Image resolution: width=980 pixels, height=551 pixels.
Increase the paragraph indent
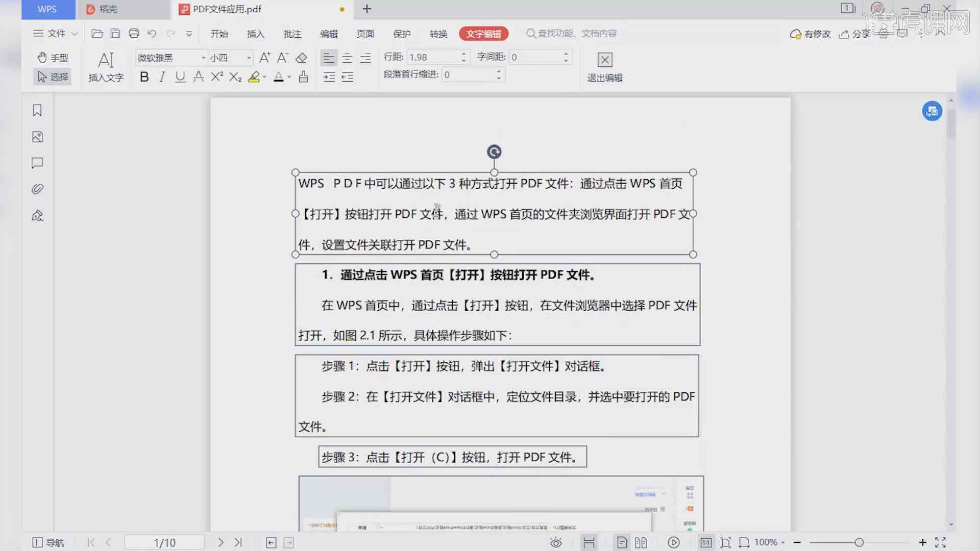click(x=329, y=77)
